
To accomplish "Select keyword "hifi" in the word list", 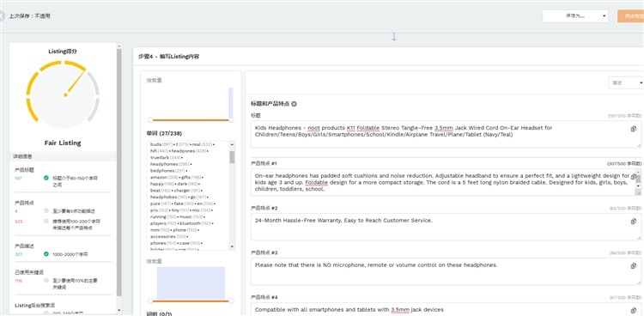I will pyautogui.click(x=154, y=151).
